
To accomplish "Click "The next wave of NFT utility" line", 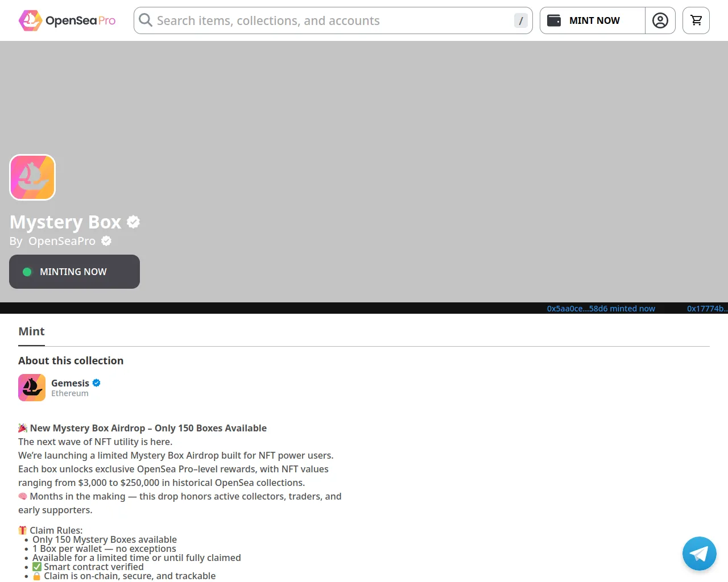I will click(x=95, y=442).
